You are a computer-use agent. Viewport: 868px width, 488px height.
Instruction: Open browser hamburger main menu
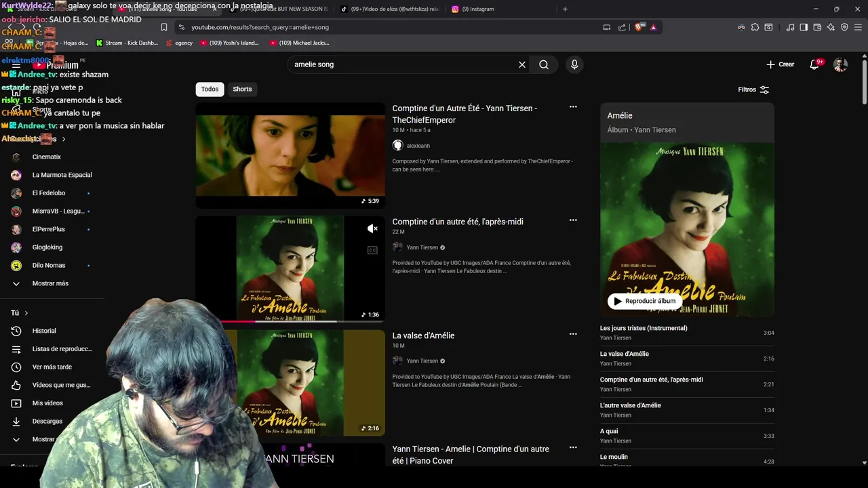(857, 27)
